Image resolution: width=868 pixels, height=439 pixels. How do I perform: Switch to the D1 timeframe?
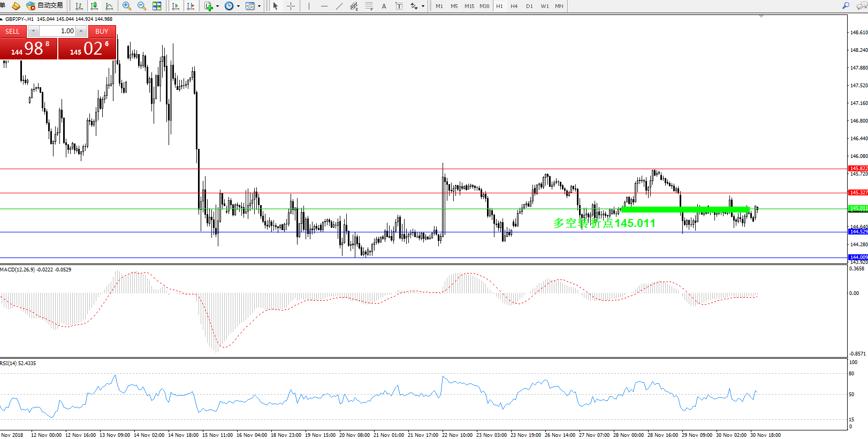[529, 6]
